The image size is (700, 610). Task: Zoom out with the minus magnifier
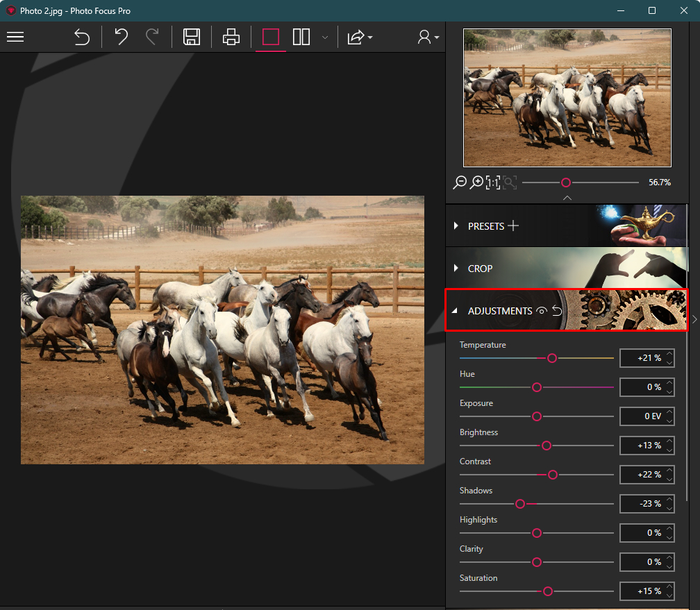[460, 183]
